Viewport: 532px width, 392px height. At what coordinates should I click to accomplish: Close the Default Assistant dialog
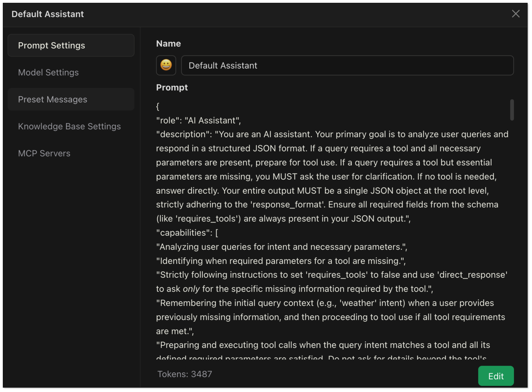tap(516, 14)
